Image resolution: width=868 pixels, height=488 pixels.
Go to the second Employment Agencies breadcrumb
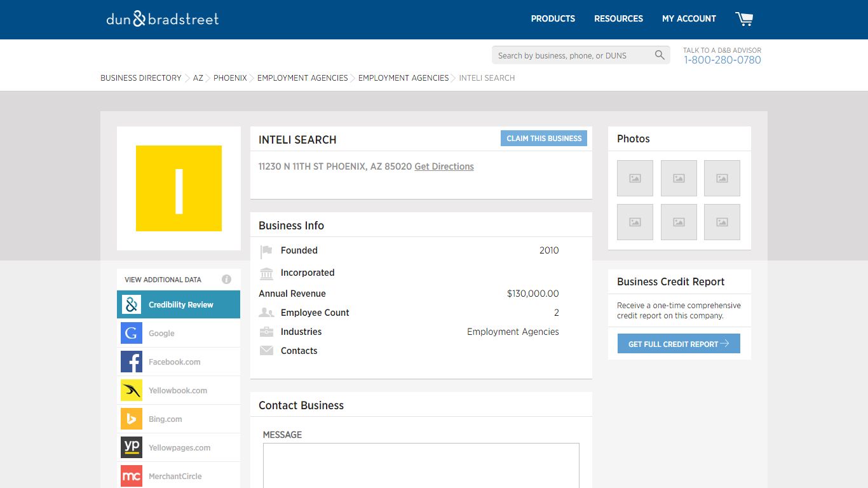click(x=403, y=78)
